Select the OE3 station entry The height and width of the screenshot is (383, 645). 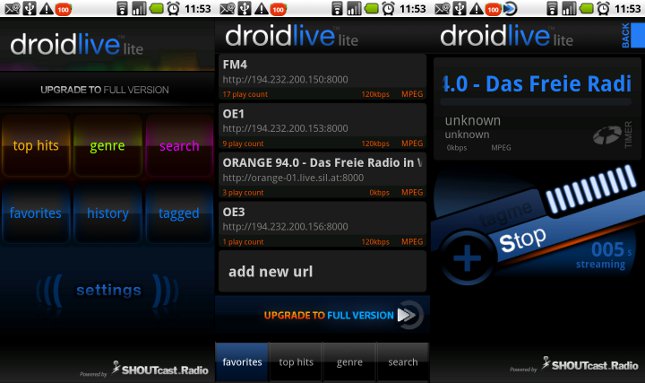(322, 225)
